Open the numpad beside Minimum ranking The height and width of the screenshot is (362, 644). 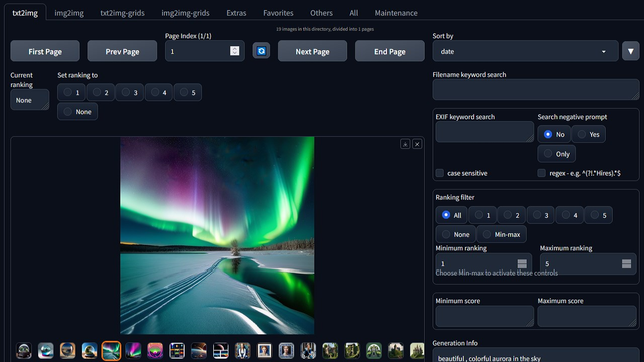[522, 263]
